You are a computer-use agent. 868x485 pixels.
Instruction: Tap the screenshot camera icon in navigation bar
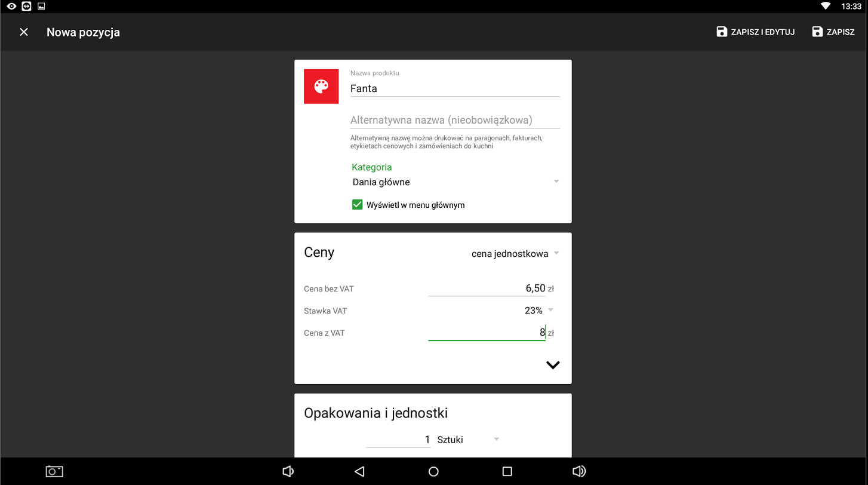[54, 471]
